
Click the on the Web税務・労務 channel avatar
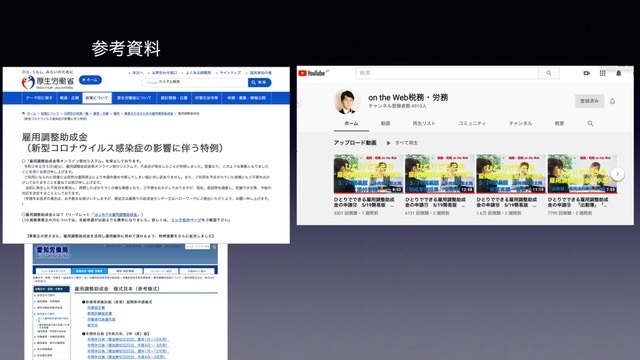tap(347, 102)
